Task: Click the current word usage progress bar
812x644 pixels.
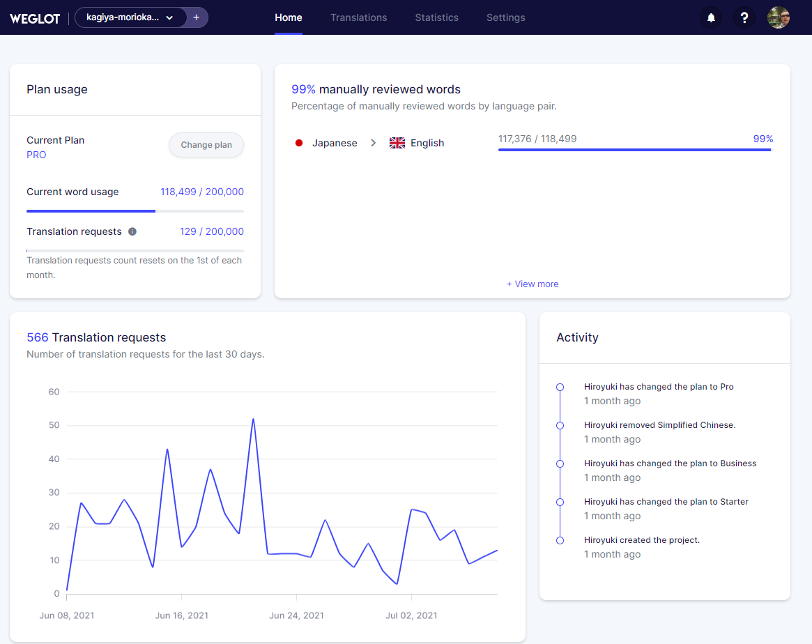Action: [135, 211]
